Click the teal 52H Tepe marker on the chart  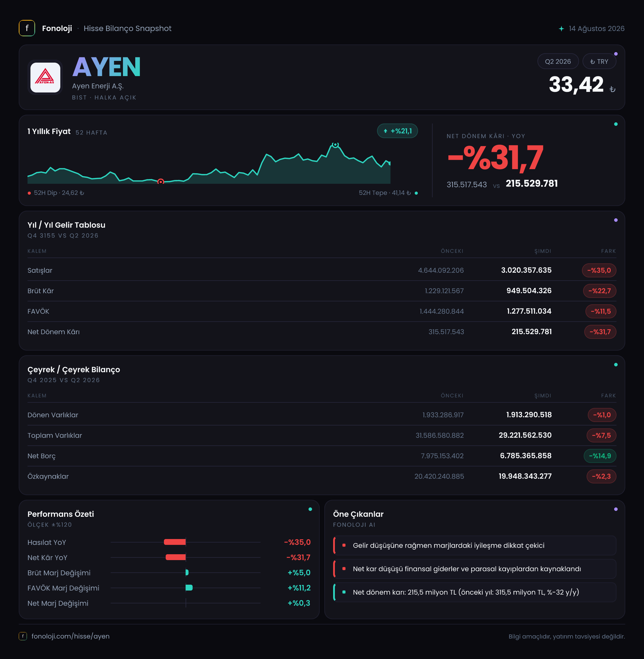[x=335, y=145]
